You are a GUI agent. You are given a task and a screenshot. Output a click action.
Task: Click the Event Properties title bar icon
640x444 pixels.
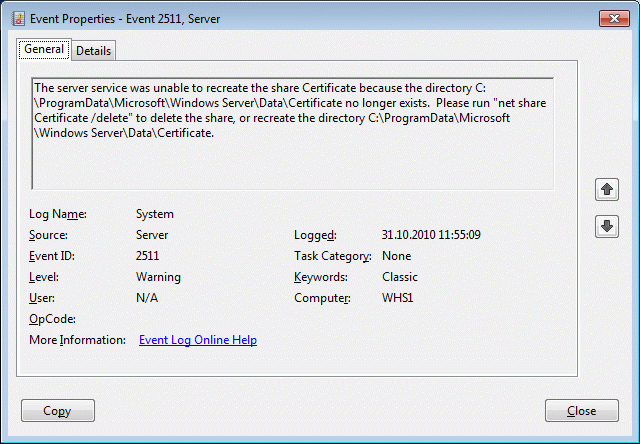18,19
